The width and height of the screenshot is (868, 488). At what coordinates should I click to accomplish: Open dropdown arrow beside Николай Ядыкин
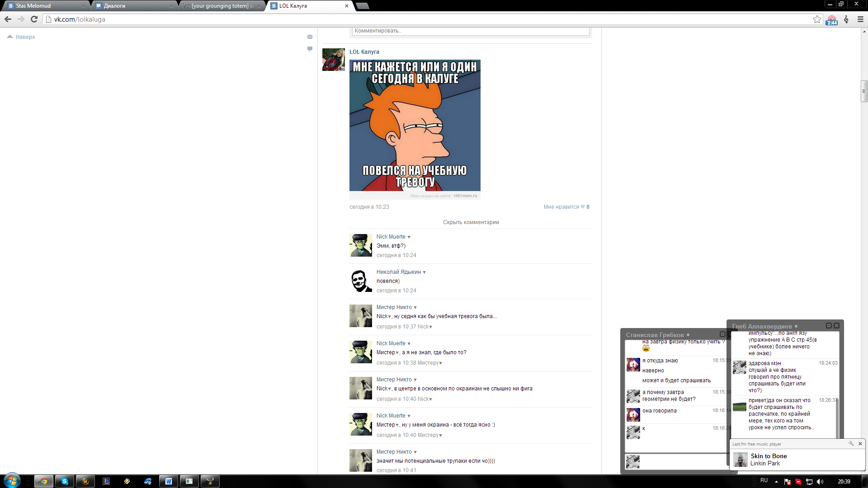(x=424, y=272)
